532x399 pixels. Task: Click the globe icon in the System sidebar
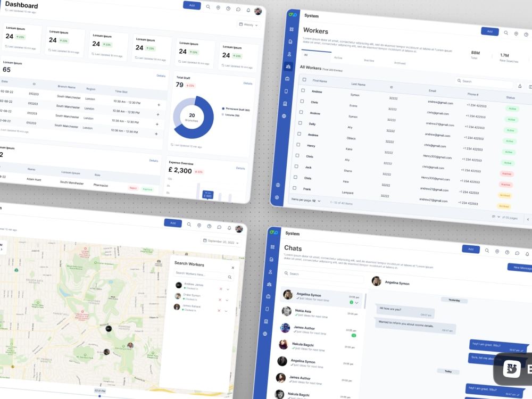click(x=284, y=115)
